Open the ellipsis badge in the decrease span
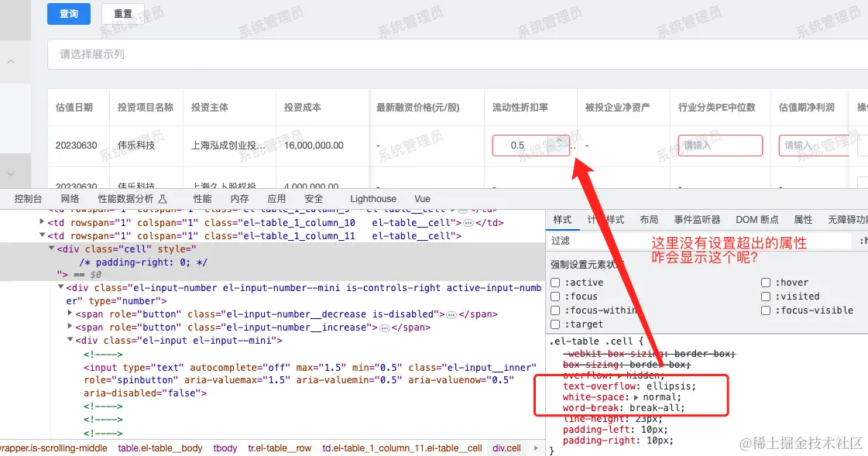 (451, 314)
